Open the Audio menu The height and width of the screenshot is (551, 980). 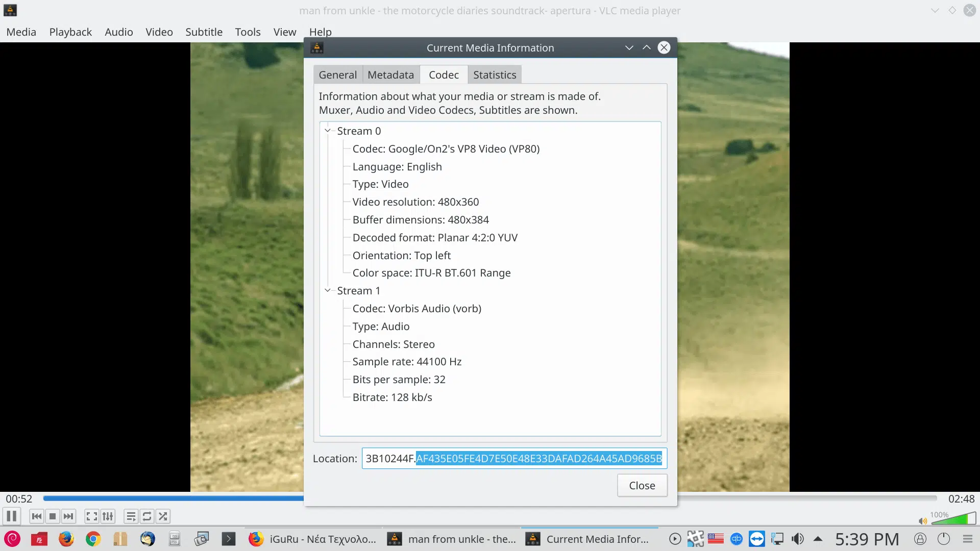point(119,32)
